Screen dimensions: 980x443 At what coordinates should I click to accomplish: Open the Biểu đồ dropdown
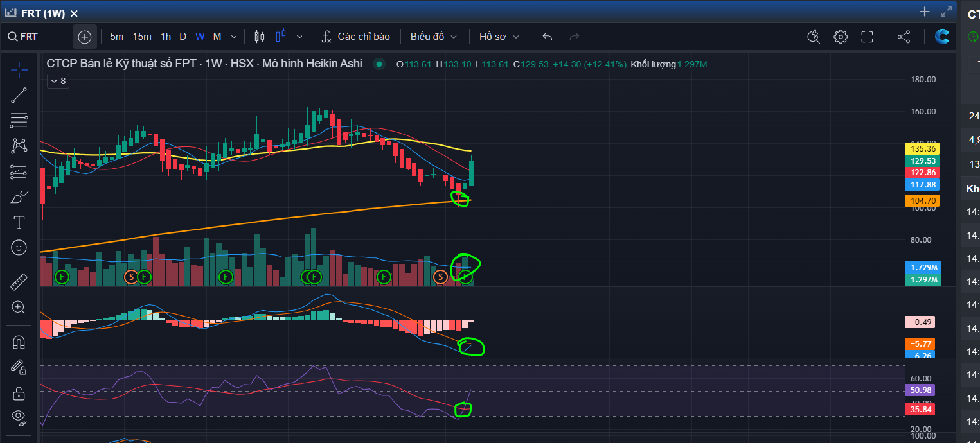coord(434,37)
